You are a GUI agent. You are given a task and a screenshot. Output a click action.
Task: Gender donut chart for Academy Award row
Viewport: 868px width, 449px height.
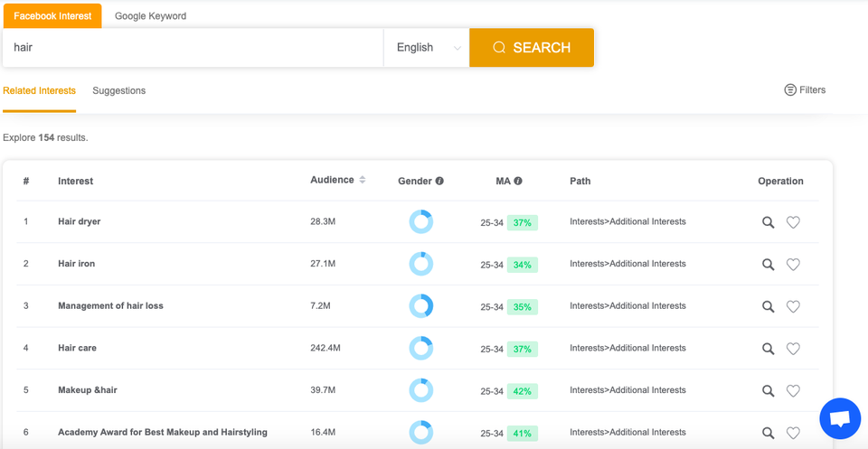420,433
